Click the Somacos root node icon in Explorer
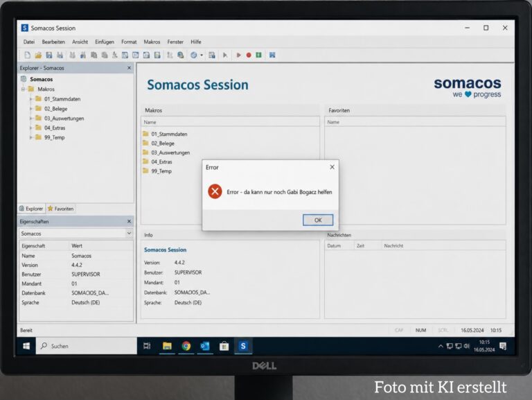Viewport: 532px width, 400px height. pyautogui.click(x=24, y=79)
